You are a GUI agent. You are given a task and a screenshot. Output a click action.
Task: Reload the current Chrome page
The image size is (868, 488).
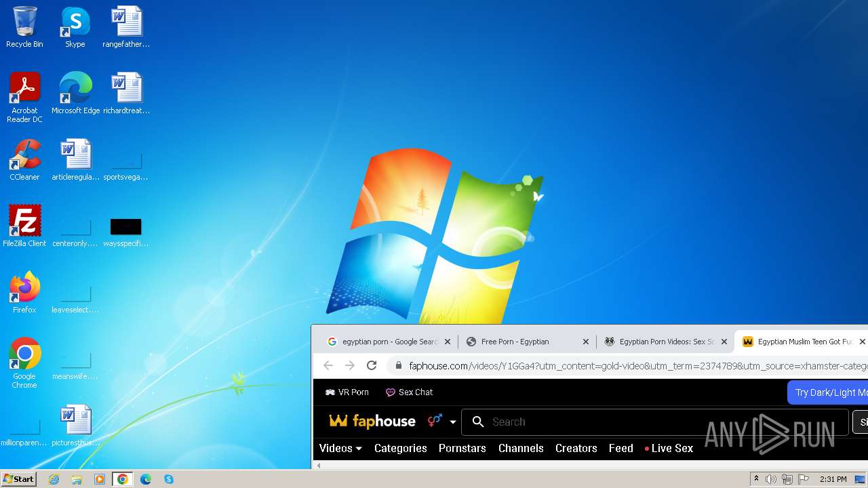click(x=372, y=365)
